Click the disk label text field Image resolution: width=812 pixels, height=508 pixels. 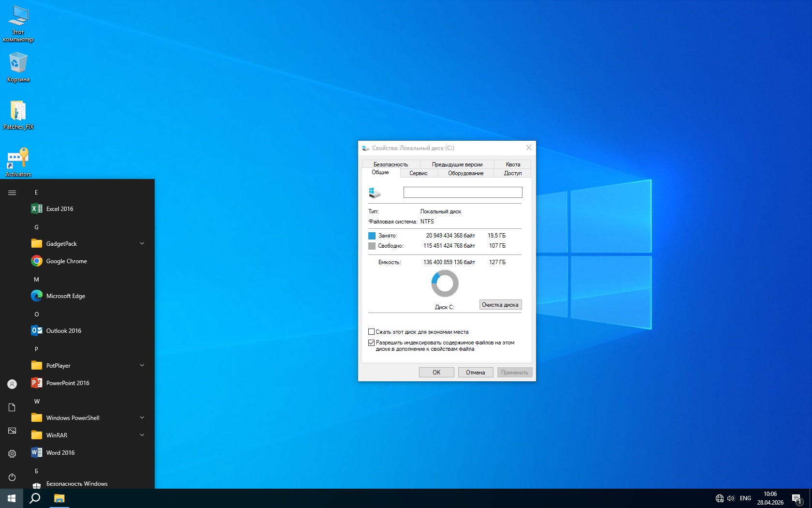[463, 193]
